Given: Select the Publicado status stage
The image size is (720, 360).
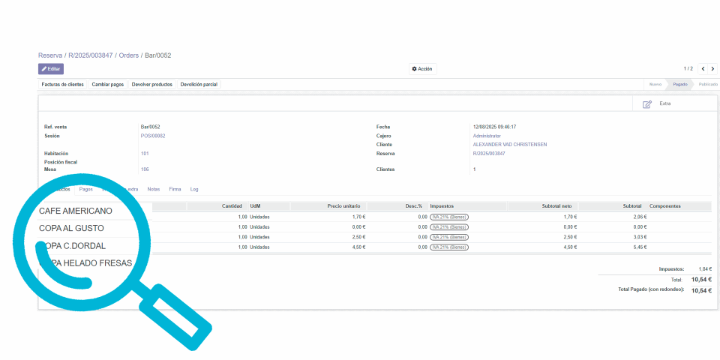Looking at the screenshot, I should pos(708,84).
